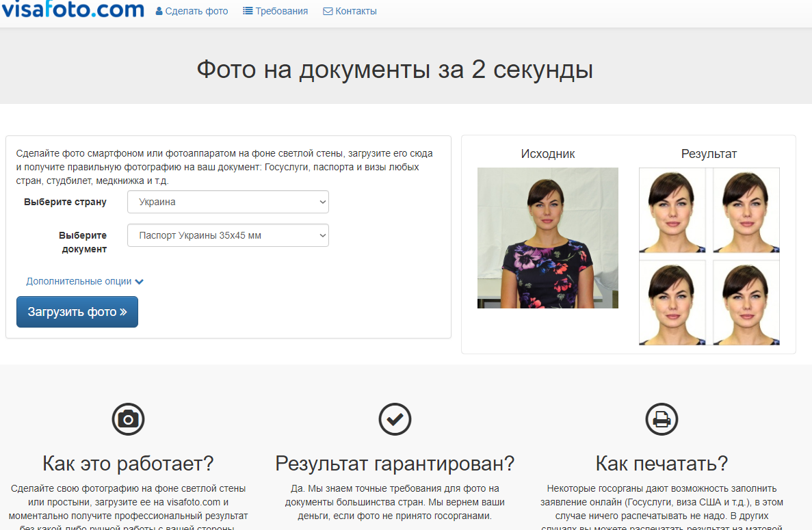
Task: Click the top-left result passport photo
Action: pos(672,211)
